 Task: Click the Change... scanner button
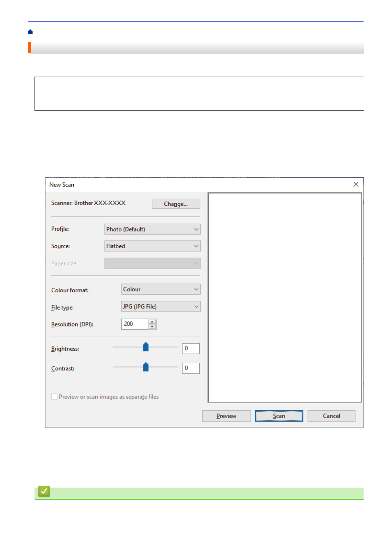pos(176,204)
